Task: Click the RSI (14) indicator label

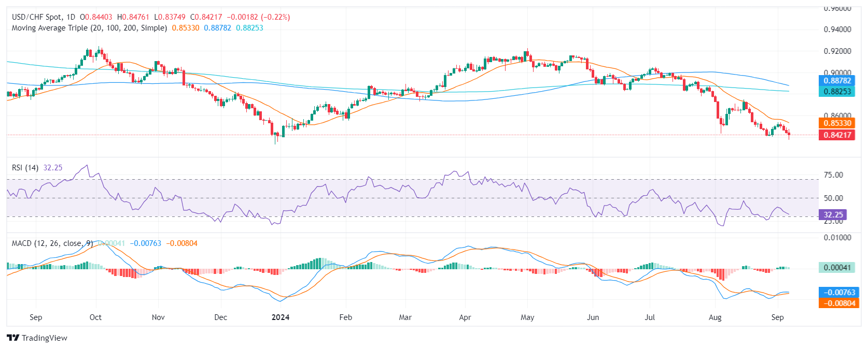Action: point(25,168)
